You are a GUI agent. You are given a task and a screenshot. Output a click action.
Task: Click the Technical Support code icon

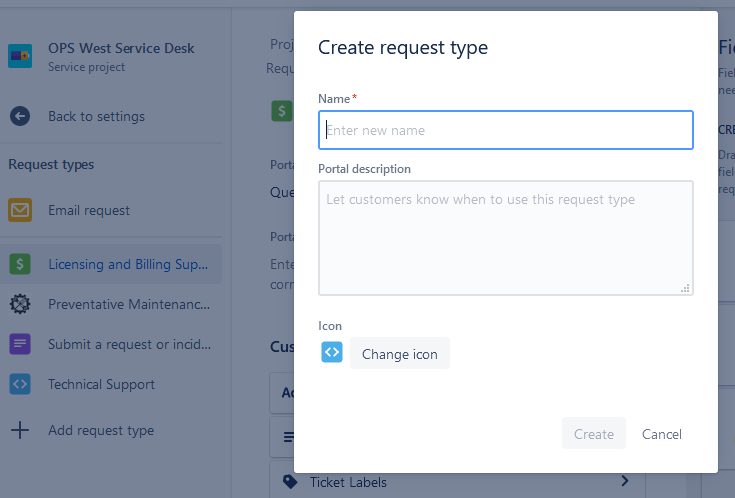[20, 384]
